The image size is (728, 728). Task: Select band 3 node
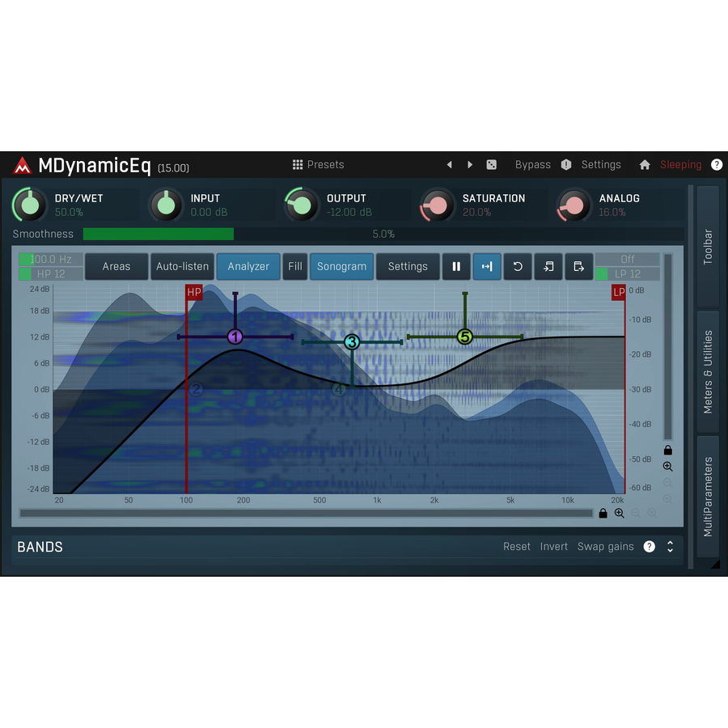pyautogui.click(x=353, y=342)
